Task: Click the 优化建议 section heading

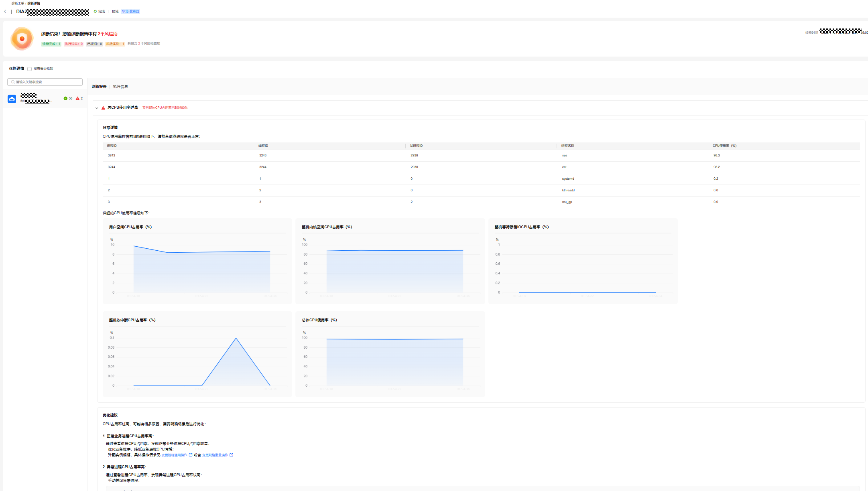Action: click(110, 415)
